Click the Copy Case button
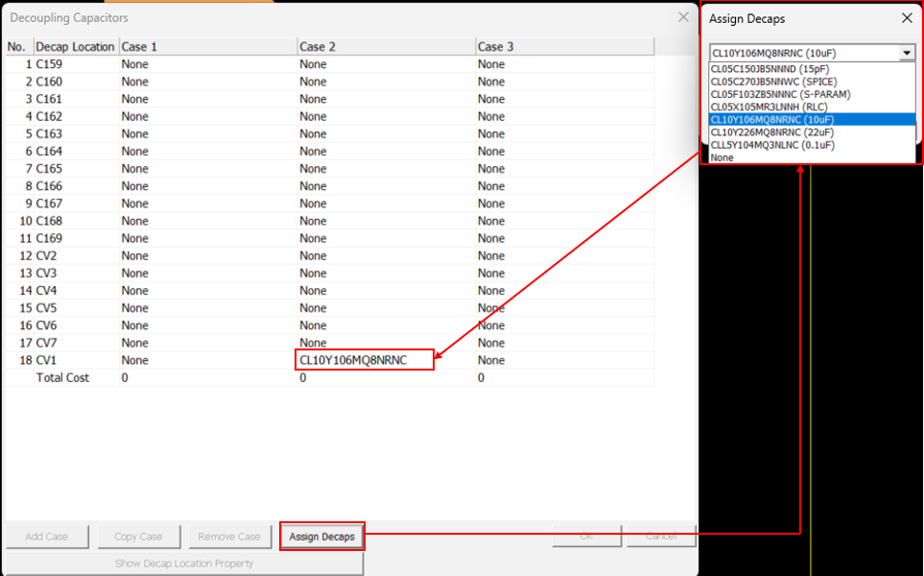Image resolution: width=924 pixels, height=576 pixels. point(138,537)
